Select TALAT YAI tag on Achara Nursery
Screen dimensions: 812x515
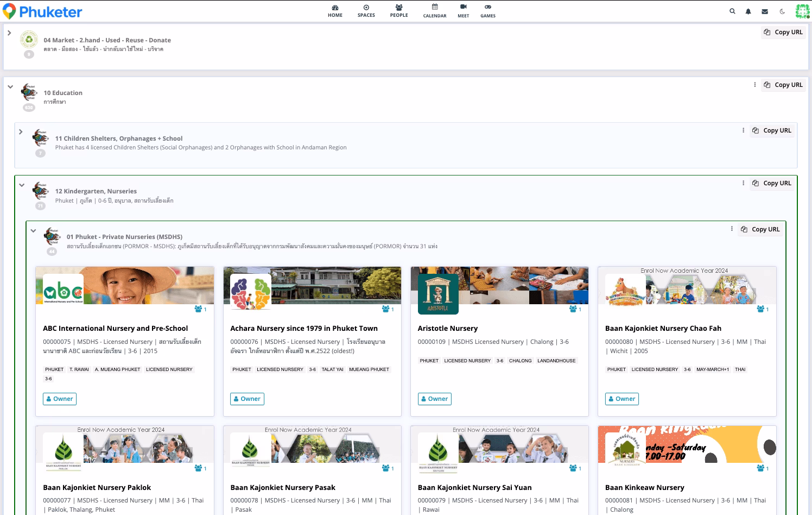click(332, 369)
